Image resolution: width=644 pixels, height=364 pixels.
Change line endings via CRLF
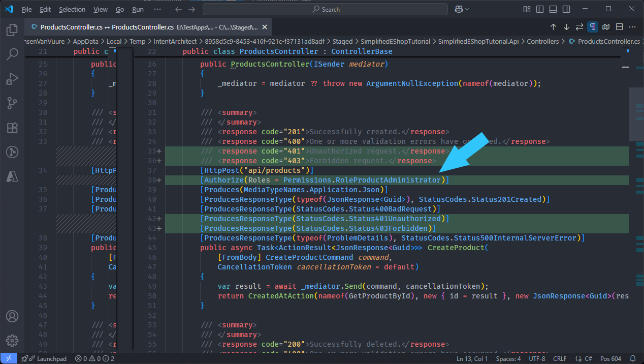560,358
